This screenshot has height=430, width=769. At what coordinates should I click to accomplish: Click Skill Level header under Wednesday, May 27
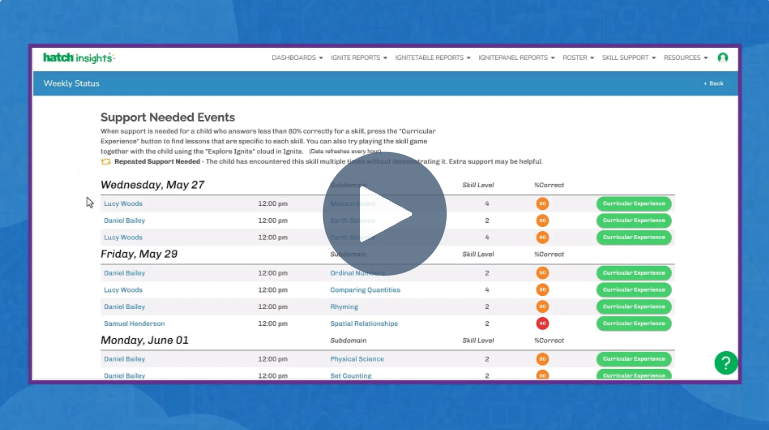(x=478, y=185)
